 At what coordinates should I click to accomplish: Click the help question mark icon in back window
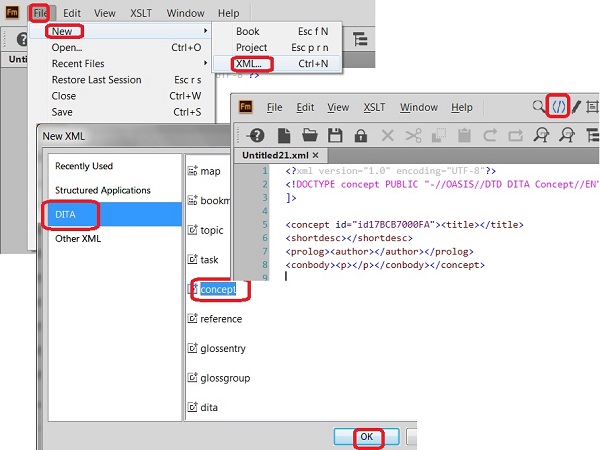22,39
